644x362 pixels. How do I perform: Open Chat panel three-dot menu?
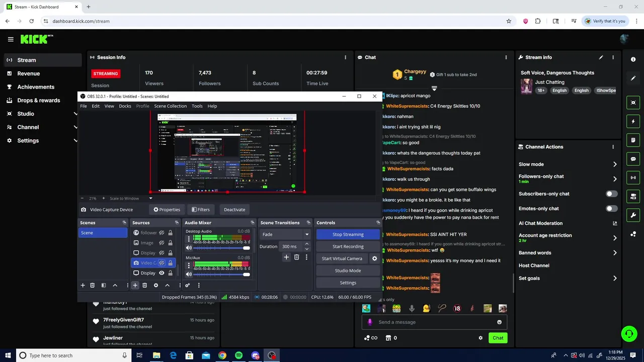(506, 57)
